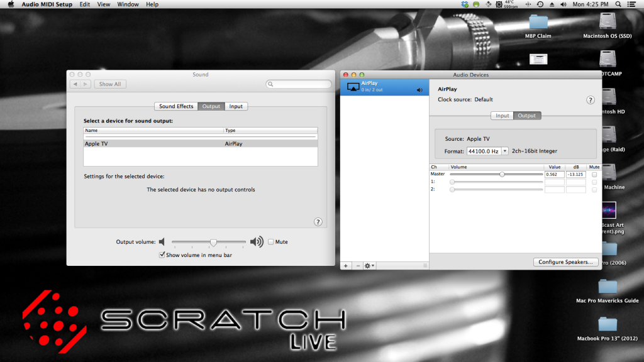Select the Apple TV output device row
This screenshot has height=362, width=644.
click(x=201, y=144)
